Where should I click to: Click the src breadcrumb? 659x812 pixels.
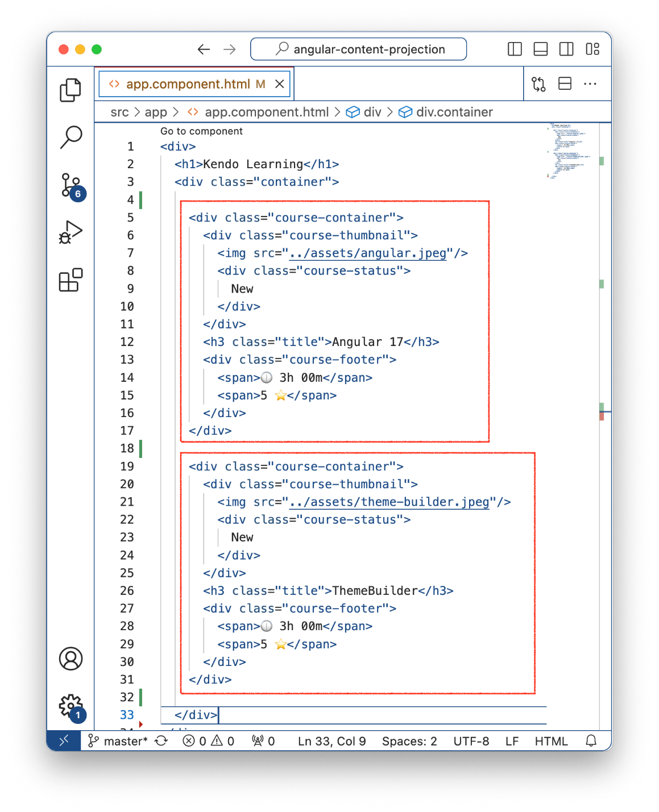click(119, 112)
